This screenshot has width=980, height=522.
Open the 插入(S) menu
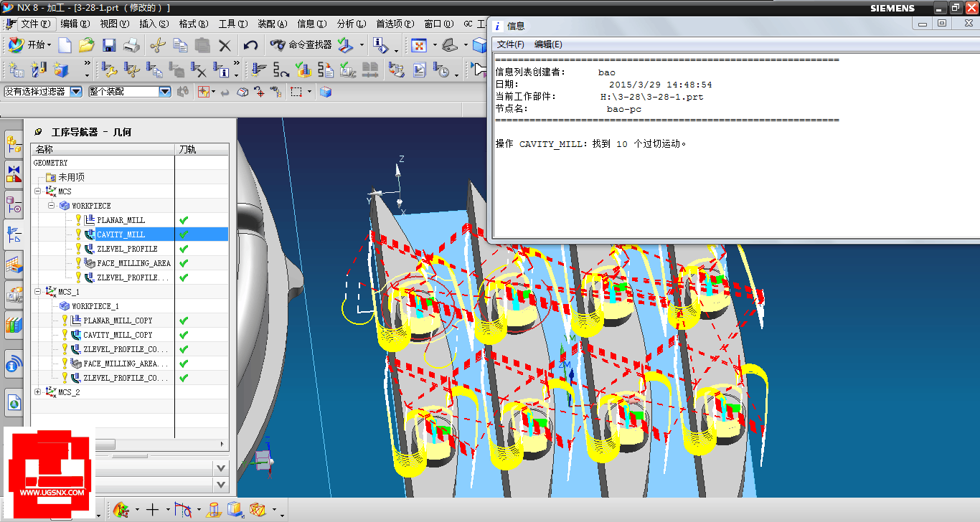pos(154,24)
